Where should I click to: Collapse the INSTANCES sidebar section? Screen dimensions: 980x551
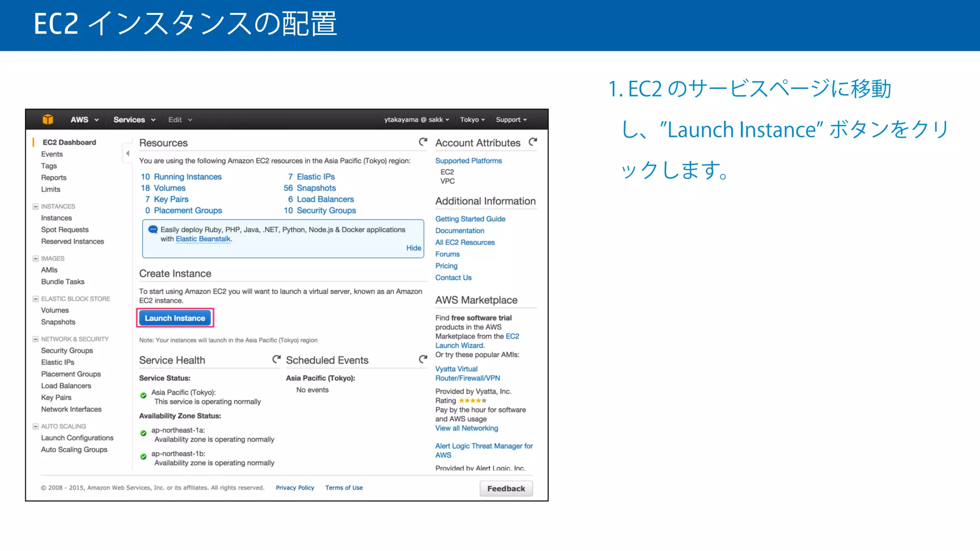point(35,207)
